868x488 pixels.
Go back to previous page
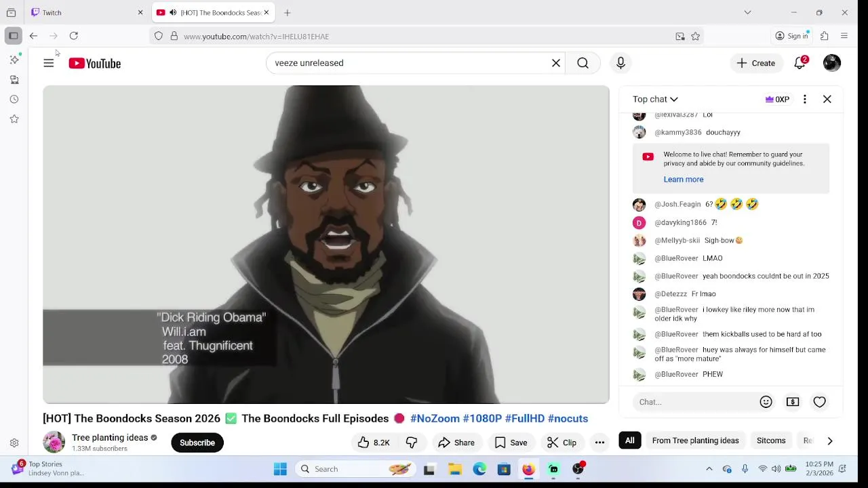tap(33, 36)
